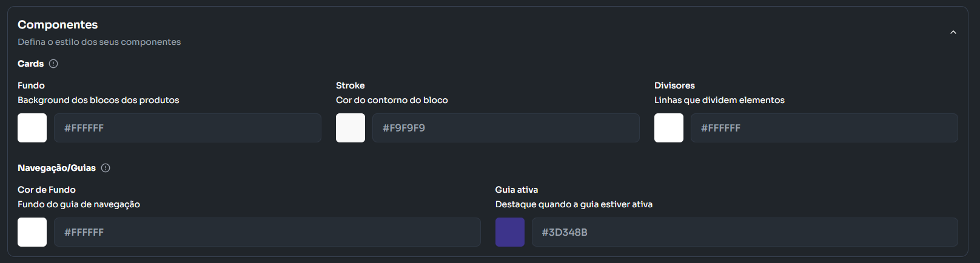Screen dimensions: 980x263
Task: Click the Navegação/Guias subsection label
Action: pyautogui.click(x=56, y=168)
